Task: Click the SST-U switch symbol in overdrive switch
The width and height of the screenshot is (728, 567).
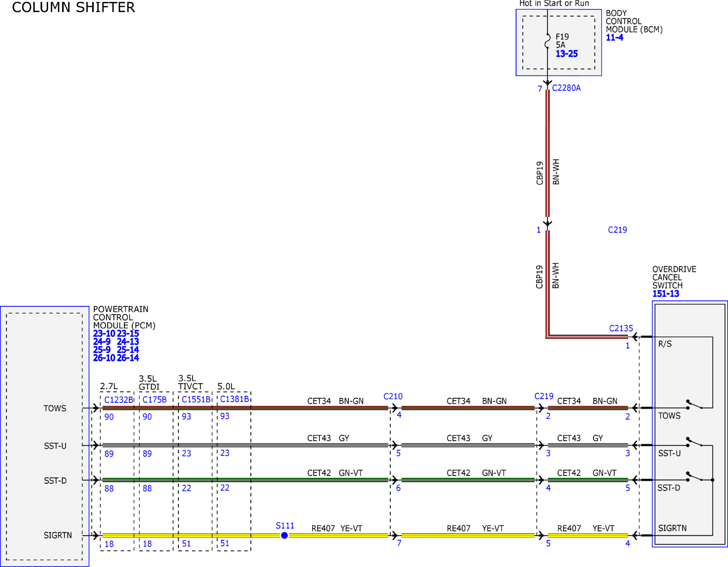Action: [694, 442]
